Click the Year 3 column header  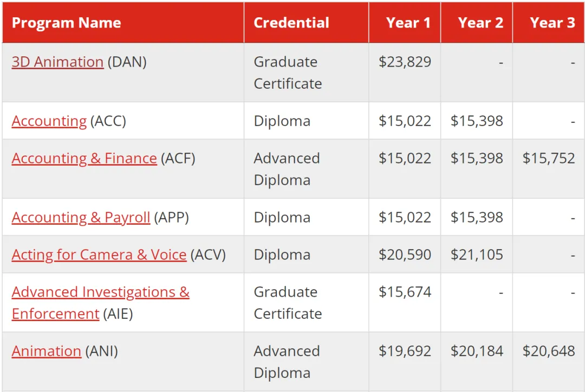[552, 23]
